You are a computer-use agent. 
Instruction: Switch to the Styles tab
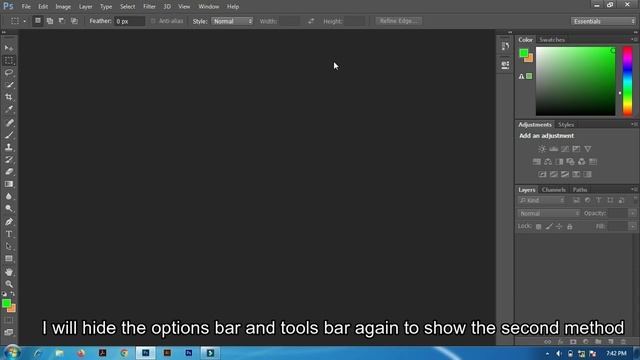(x=566, y=124)
